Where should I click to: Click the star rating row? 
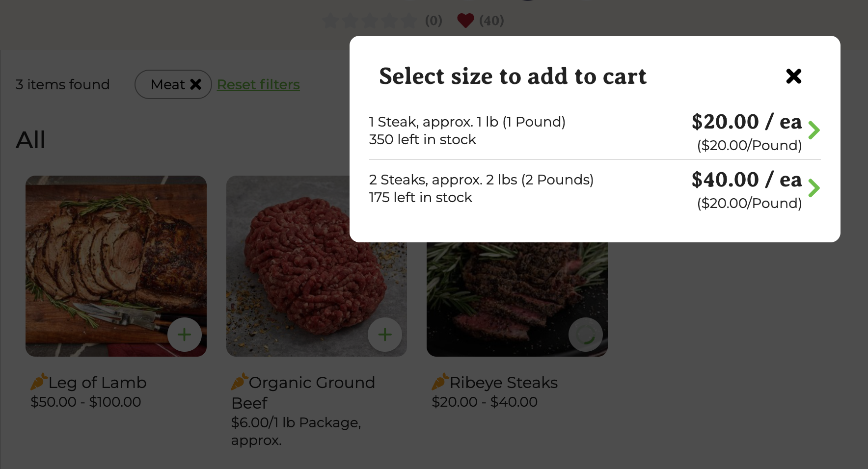pos(370,21)
